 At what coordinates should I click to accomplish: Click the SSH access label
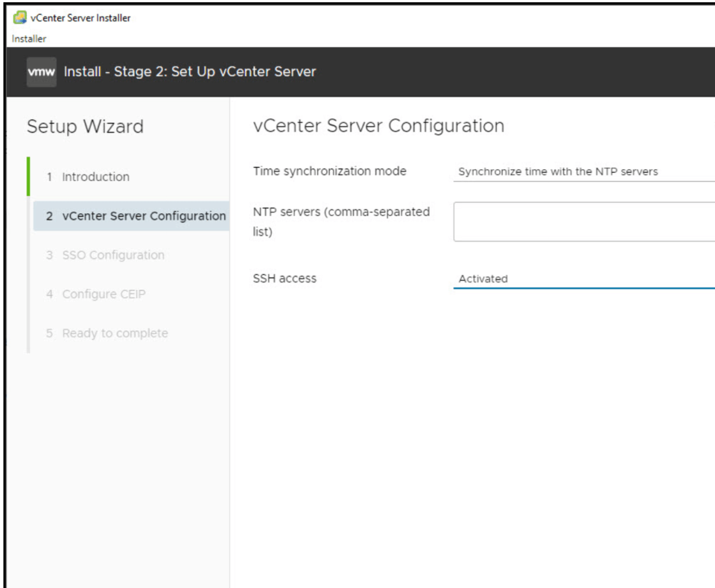tap(284, 278)
